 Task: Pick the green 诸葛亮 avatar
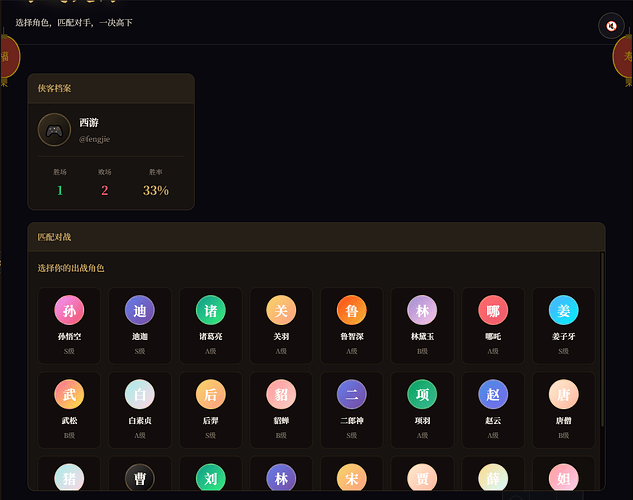point(210,310)
